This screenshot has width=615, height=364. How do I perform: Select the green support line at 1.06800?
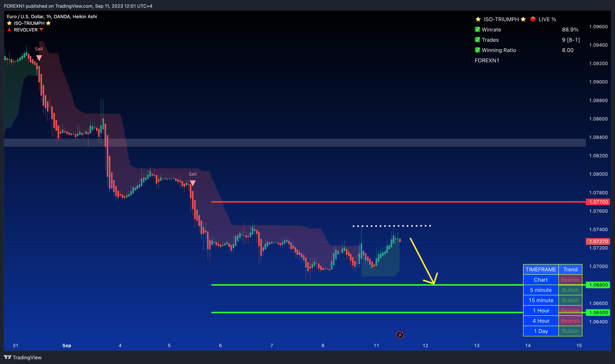(x=367, y=285)
